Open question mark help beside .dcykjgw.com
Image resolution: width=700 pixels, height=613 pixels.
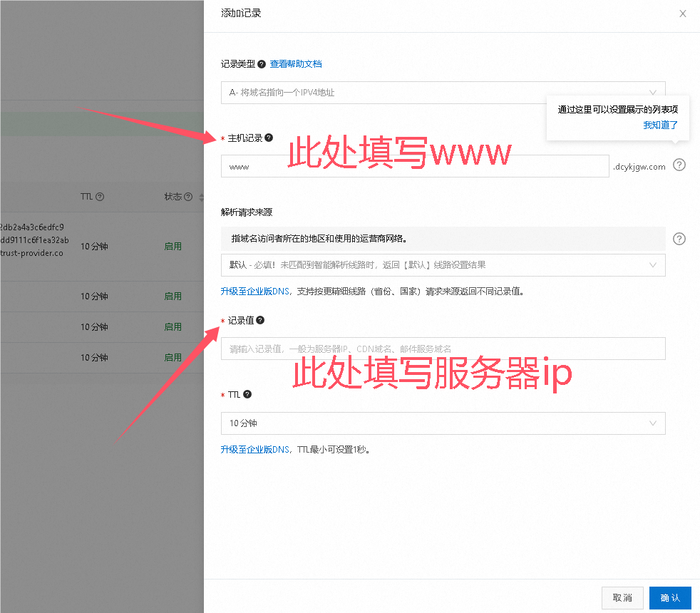679,165
